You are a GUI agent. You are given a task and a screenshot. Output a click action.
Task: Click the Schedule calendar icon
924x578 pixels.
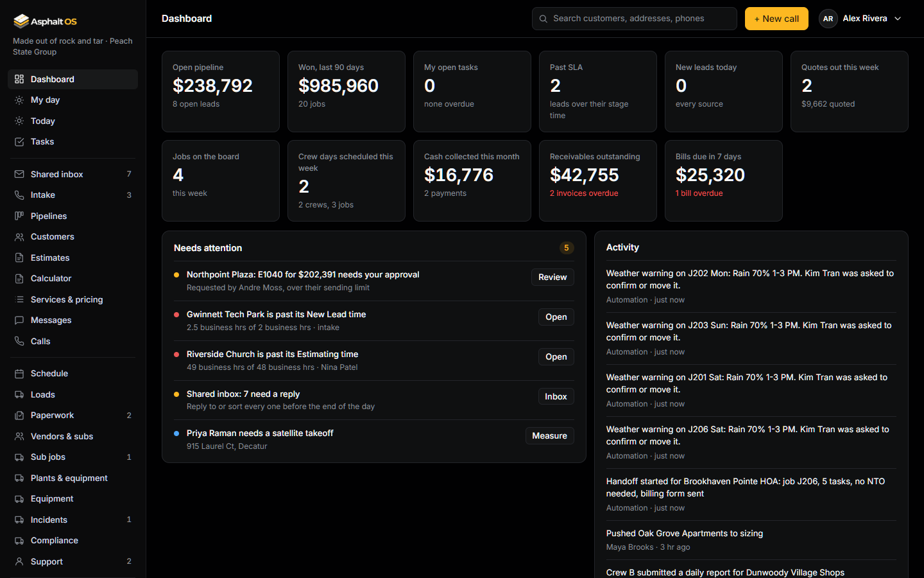[x=19, y=374]
